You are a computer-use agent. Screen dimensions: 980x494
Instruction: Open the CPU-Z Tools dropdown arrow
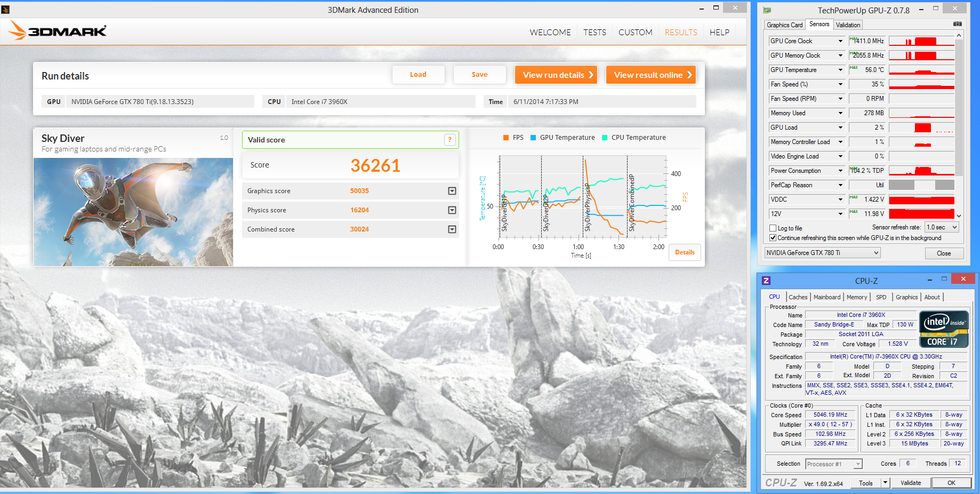(886, 483)
